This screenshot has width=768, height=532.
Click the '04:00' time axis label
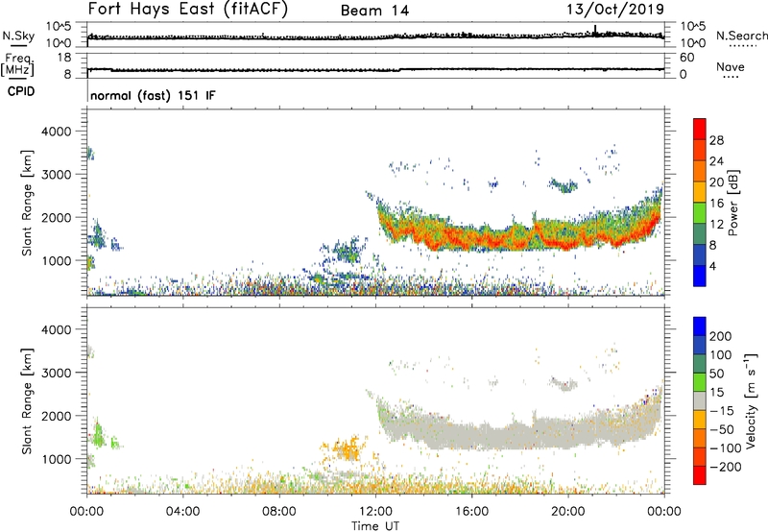click(x=182, y=512)
